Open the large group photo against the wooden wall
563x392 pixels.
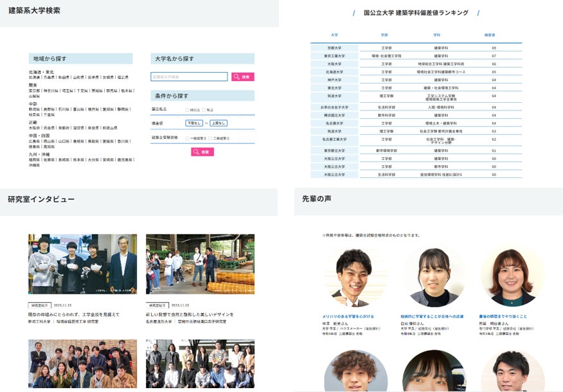[x=82, y=364]
